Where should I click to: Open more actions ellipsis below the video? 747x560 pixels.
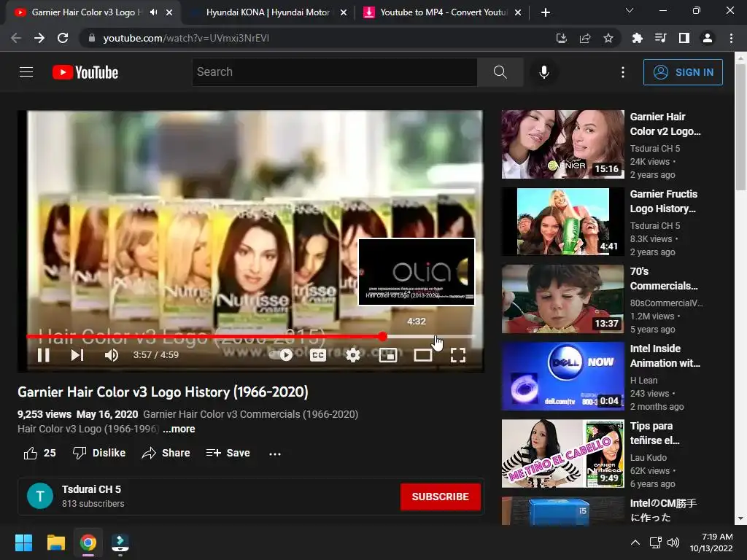click(275, 454)
